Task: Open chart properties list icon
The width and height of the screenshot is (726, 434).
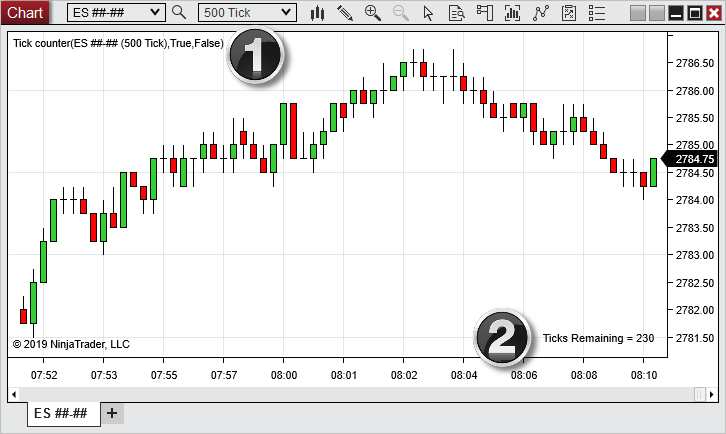Action: (x=597, y=13)
